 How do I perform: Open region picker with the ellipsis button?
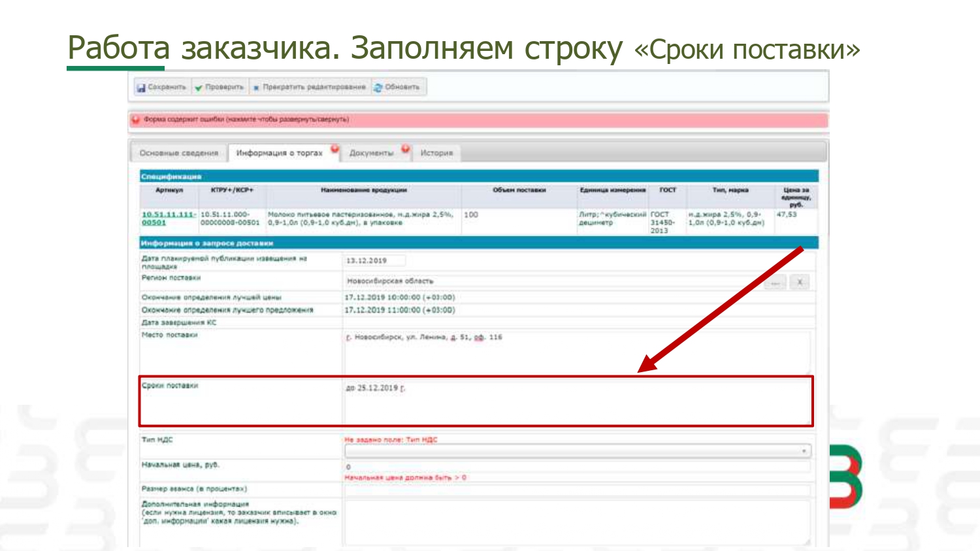coord(776,282)
